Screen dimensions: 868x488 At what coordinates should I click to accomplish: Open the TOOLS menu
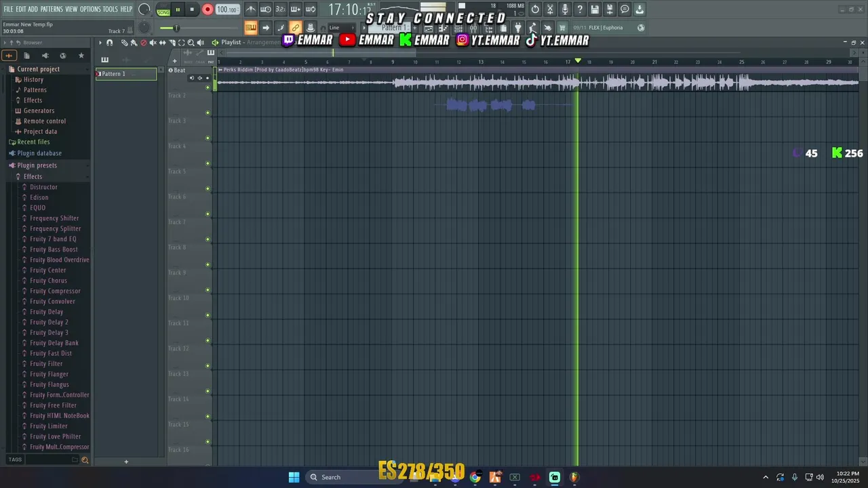pos(111,9)
